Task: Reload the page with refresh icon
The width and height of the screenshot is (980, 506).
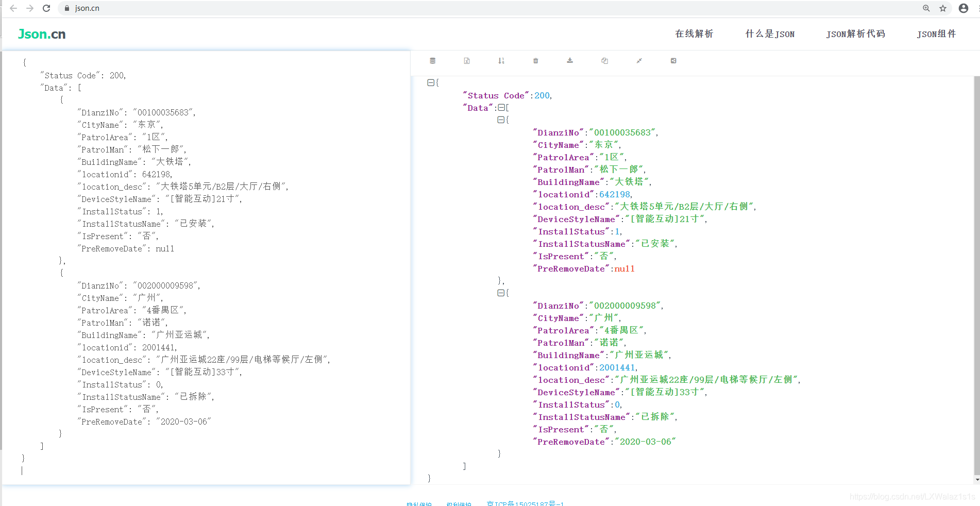Action: coord(46,8)
